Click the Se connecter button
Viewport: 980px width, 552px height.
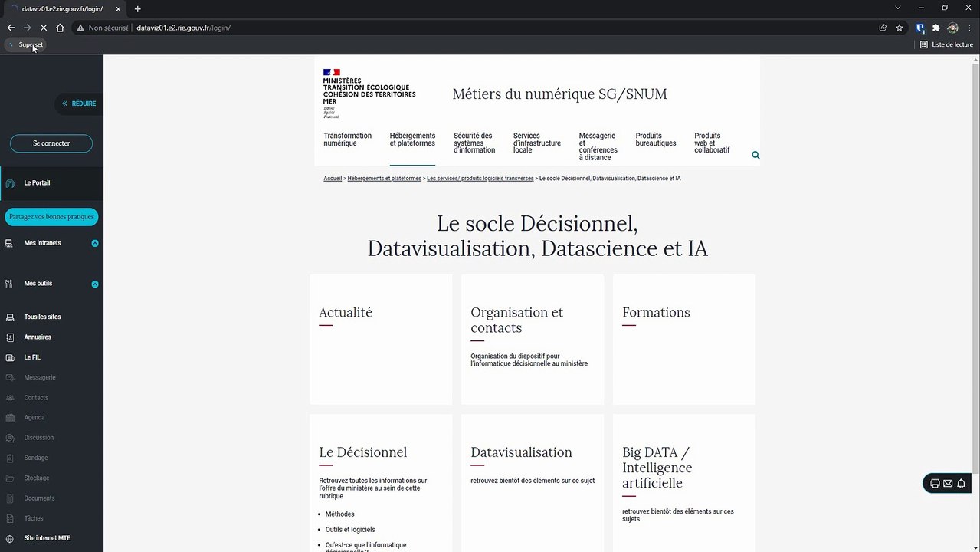point(51,143)
